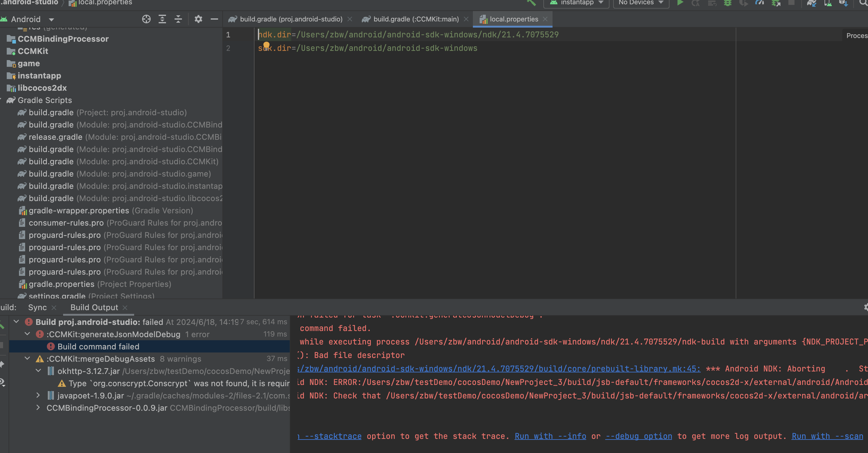Open the Profiler speedometer icon
Viewport: 868px width, 453px height.
[760, 3]
